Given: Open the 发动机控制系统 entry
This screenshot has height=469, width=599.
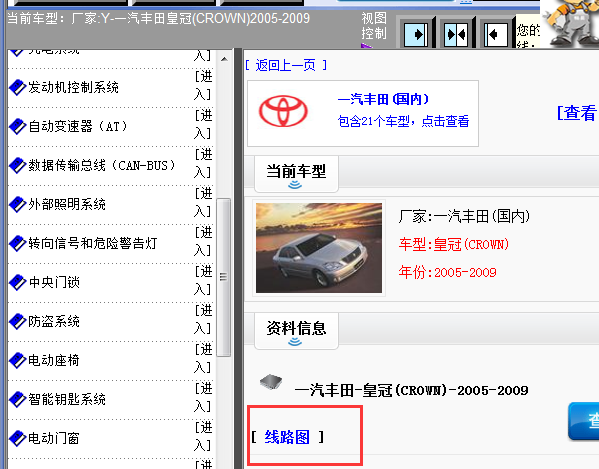Looking at the screenshot, I should [x=73, y=87].
